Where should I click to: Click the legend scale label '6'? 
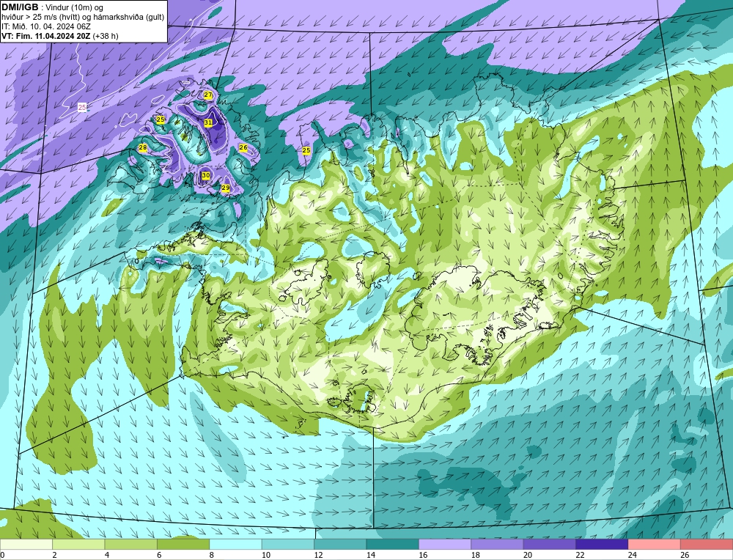159,555
